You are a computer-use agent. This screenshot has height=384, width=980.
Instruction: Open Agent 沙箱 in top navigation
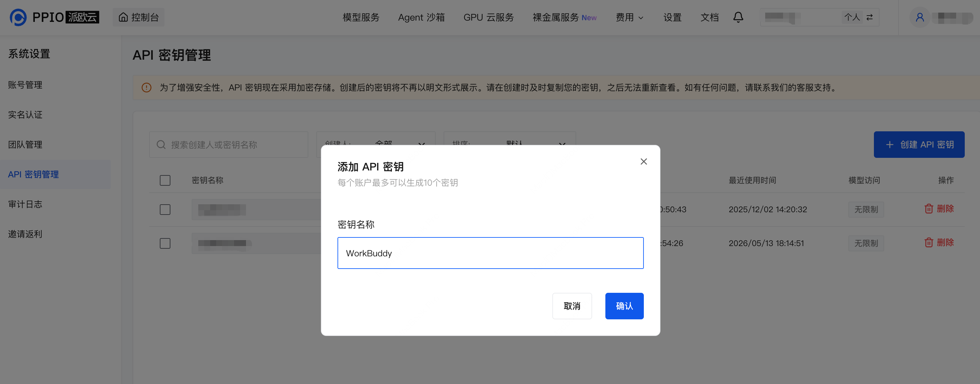[x=421, y=18]
